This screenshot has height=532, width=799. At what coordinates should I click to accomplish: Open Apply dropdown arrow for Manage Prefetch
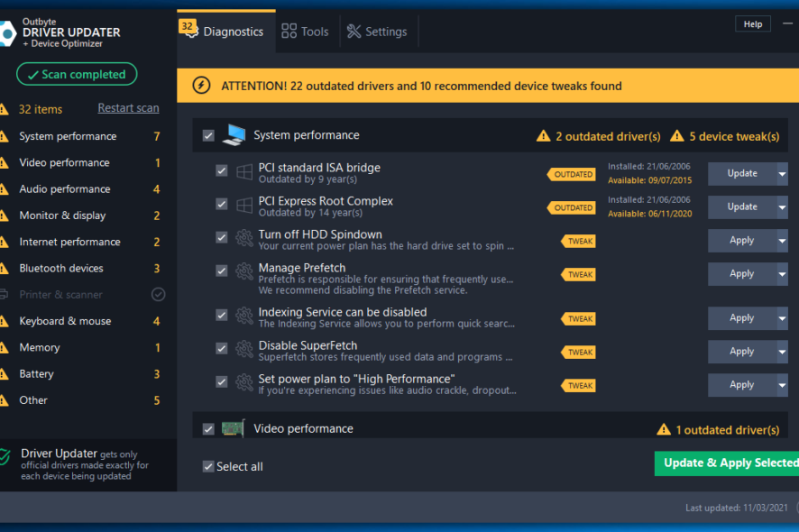point(782,274)
